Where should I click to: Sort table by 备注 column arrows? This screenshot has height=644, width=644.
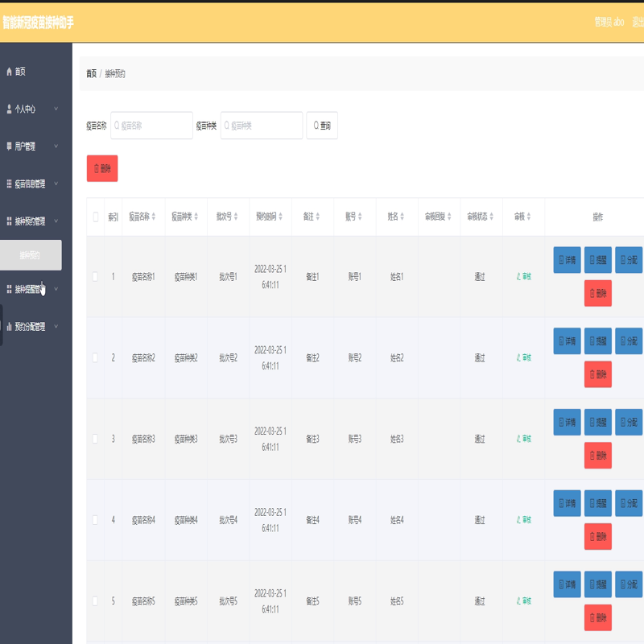(x=317, y=217)
